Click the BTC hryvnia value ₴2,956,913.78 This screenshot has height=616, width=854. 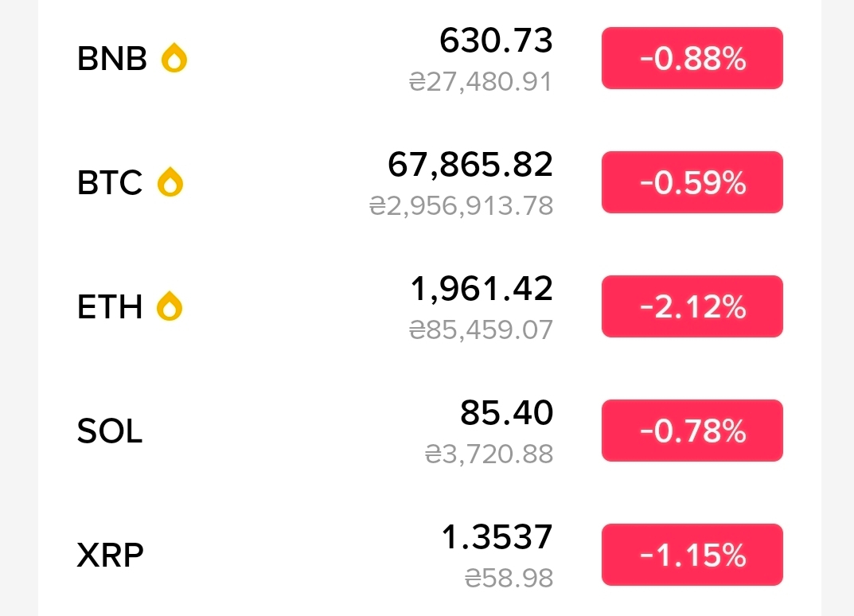tap(462, 206)
